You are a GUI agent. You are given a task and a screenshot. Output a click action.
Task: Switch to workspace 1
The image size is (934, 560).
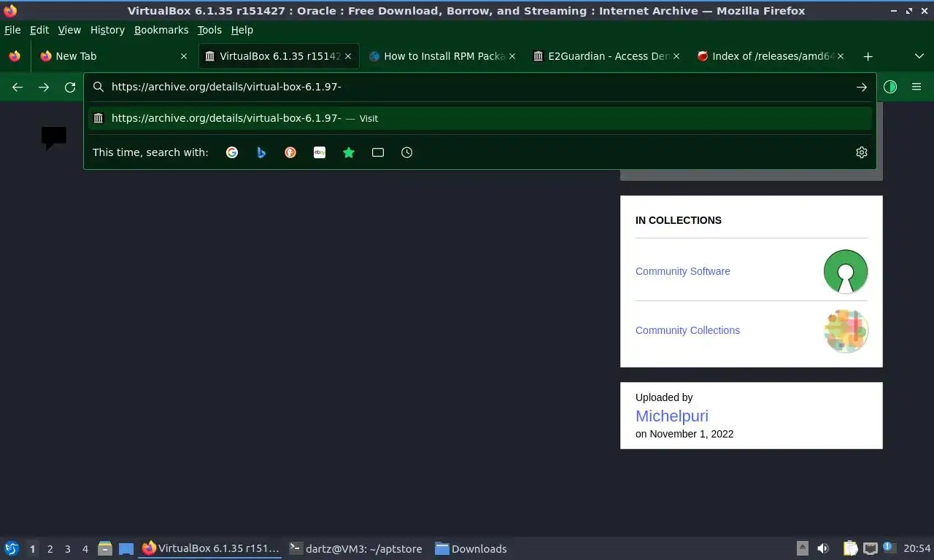(x=32, y=549)
